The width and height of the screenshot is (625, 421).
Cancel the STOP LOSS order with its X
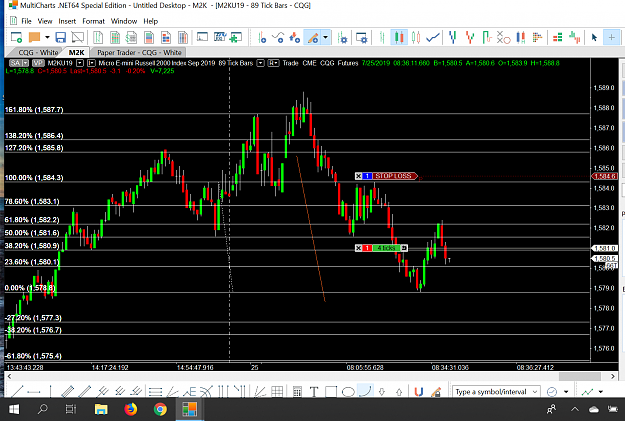(358, 176)
